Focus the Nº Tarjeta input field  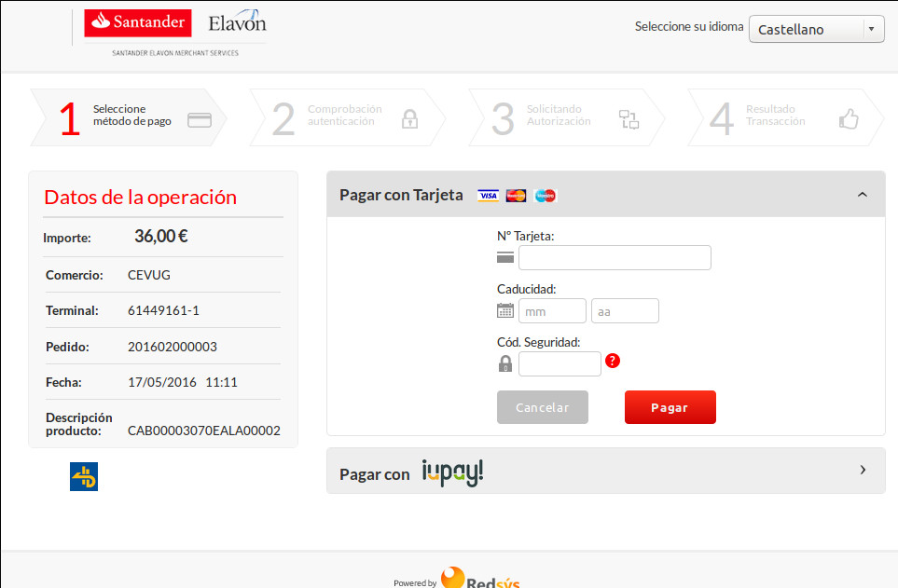click(x=615, y=258)
